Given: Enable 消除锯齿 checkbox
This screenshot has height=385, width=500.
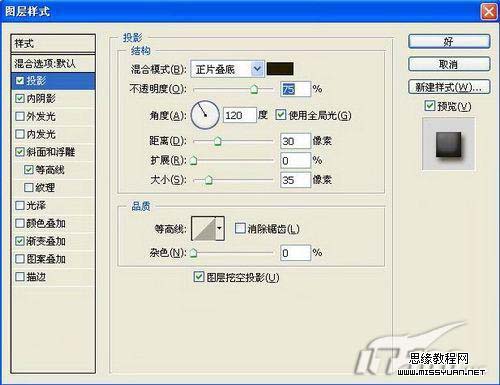Looking at the screenshot, I should [240, 228].
